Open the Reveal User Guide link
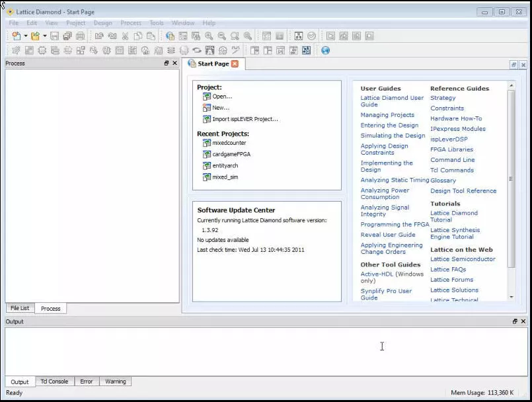This screenshot has width=532, height=402. click(x=388, y=235)
